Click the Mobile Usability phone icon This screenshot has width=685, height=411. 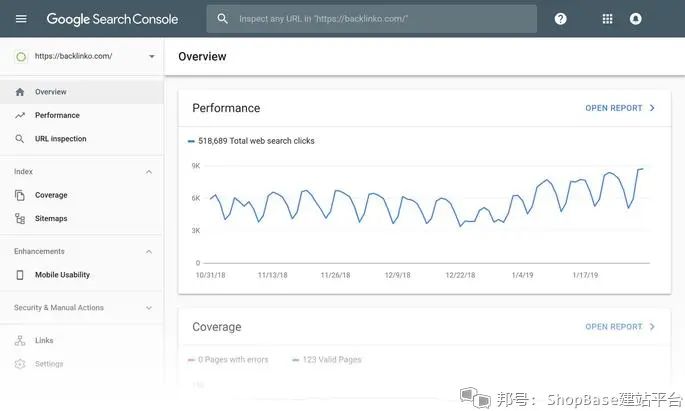click(20, 275)
